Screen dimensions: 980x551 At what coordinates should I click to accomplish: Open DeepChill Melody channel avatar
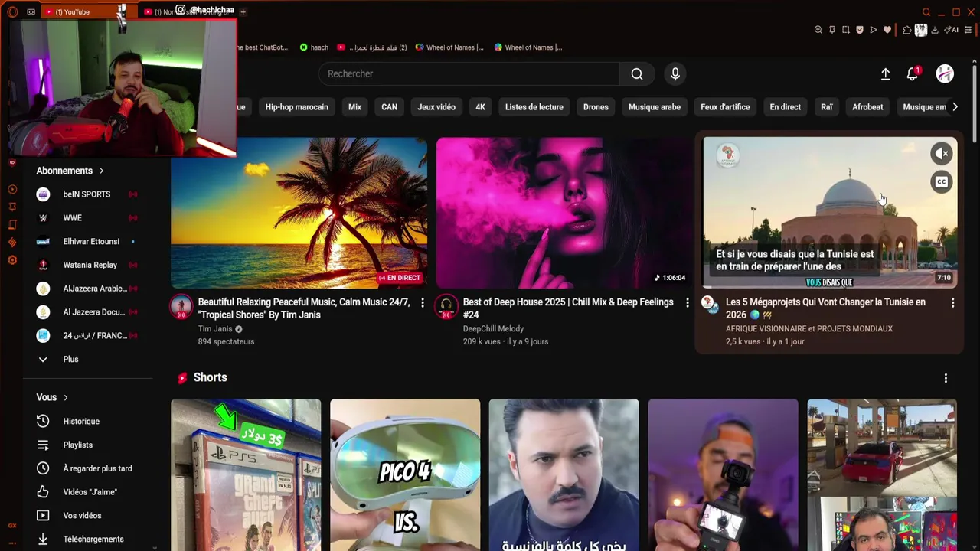click(x=446, y=306)
